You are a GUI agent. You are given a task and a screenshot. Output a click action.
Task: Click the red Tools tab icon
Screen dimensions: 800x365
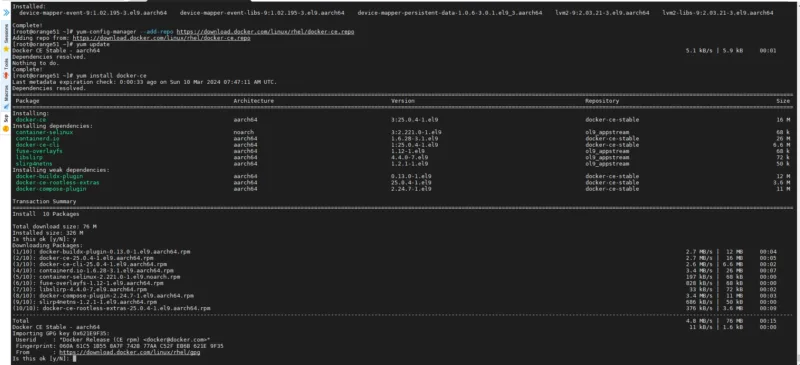coord(6,76)
